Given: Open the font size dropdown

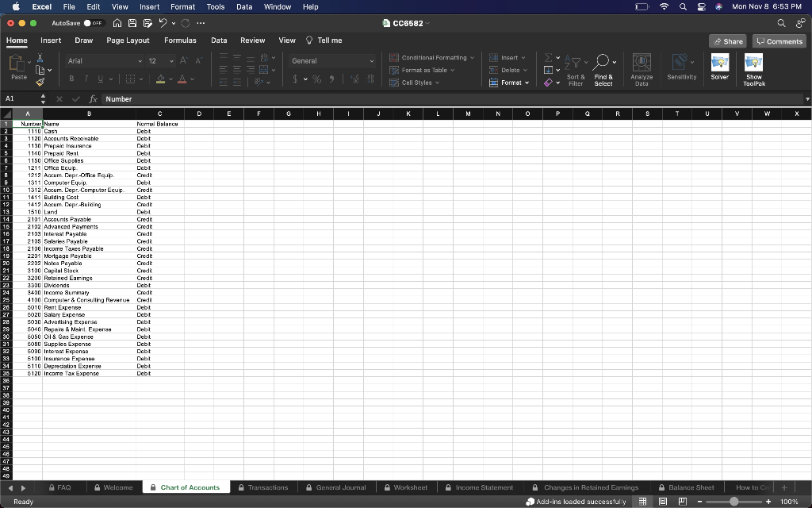Looking at the screenshot, I should pyautogui.click(x=168, y=61).
